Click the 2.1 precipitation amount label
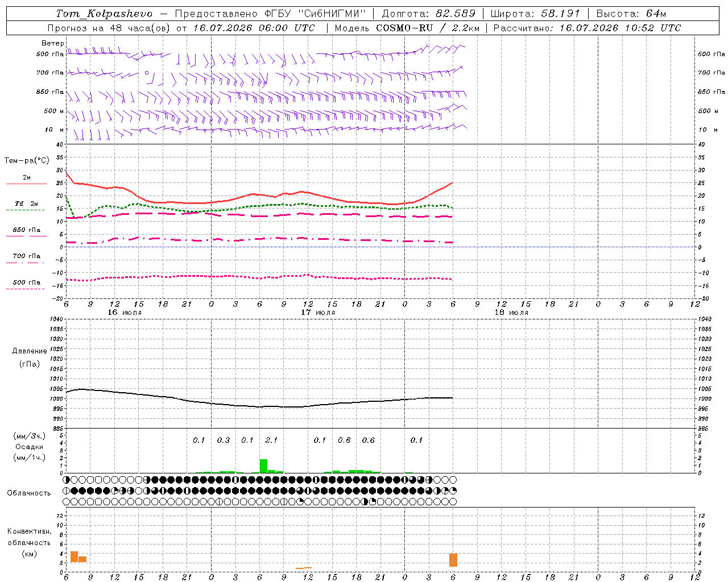 pyautogui.click(x=271, y=440)
